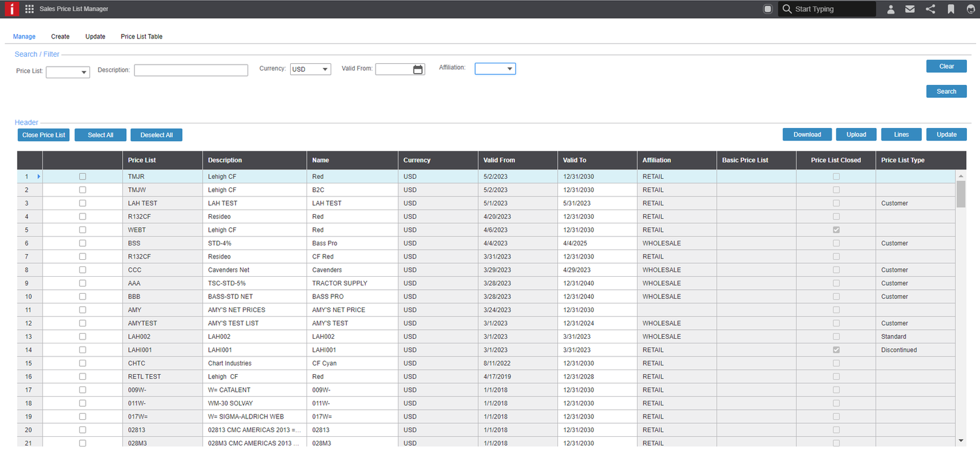
Task: Switch to the Price List Table tab
Action: click(x=142, y=37)
